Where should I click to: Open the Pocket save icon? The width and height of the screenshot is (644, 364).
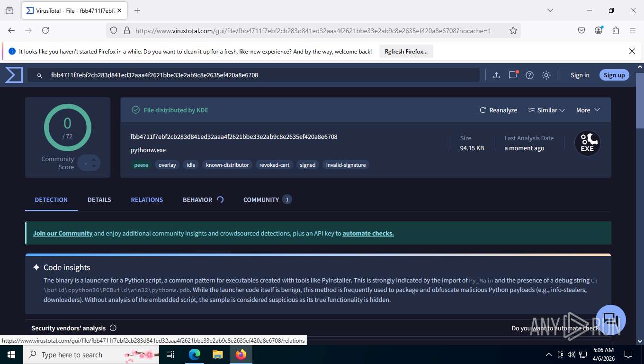click(581, 30)
